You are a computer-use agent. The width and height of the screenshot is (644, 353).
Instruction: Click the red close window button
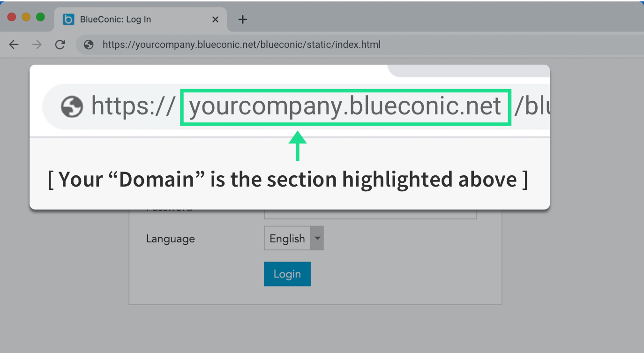[x=12, y=17]
